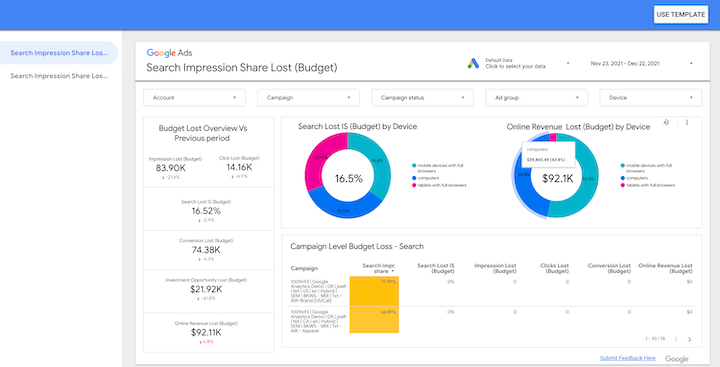The height and width of the screenshot is (367, 720).
Task: Click the Default Data selector to choose data
Action: [x=528, y=63]
